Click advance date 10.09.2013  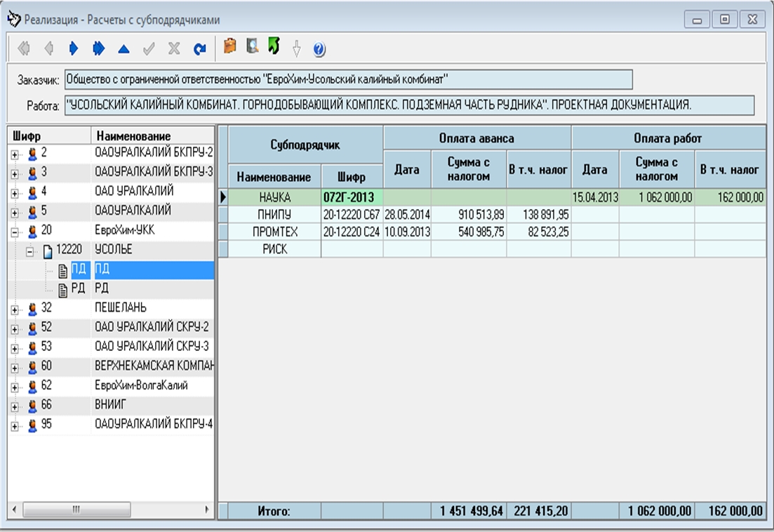pyautogui.click(x=407, y=232)
